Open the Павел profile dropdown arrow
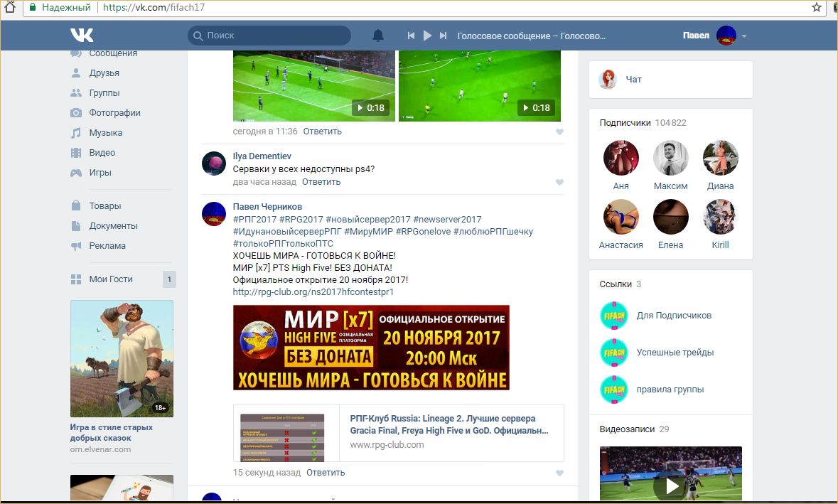 [744, 36]
